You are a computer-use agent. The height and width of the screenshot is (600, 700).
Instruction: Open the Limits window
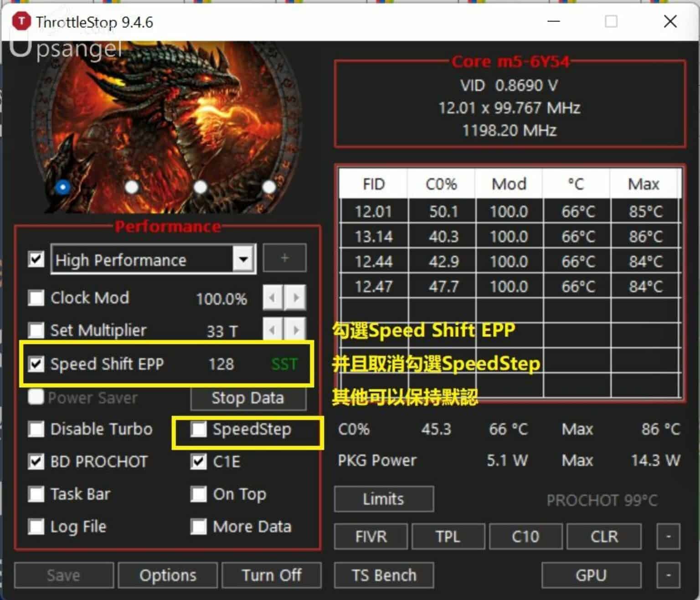(x=383, y=499)
